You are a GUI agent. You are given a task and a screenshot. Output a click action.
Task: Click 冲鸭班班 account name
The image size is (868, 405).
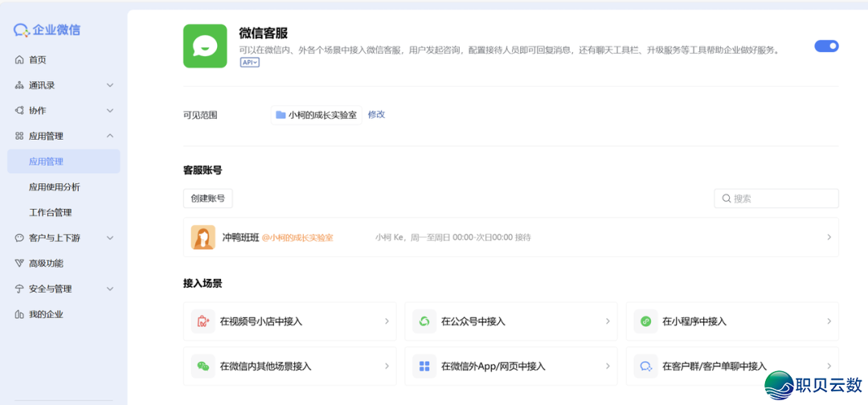[240, 237]
